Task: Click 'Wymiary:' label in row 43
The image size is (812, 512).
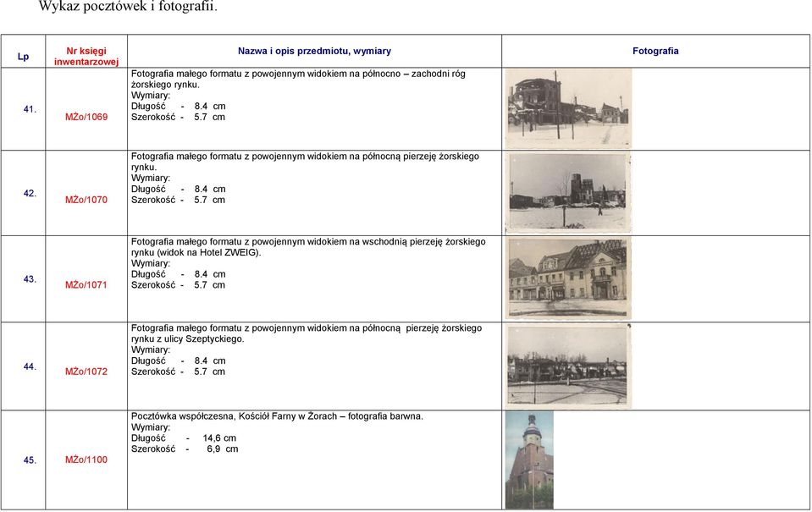Action: 151,263
